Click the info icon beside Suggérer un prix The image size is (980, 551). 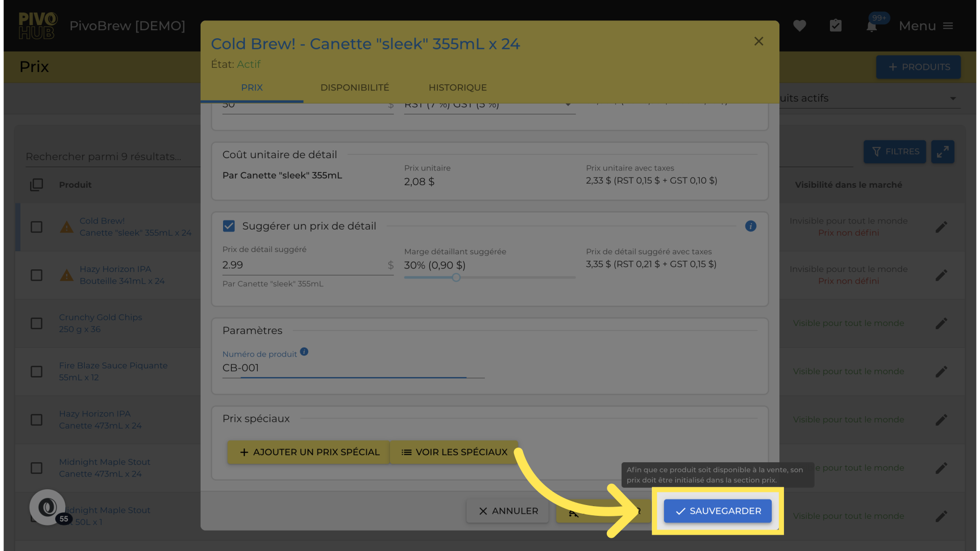(750, 226)
